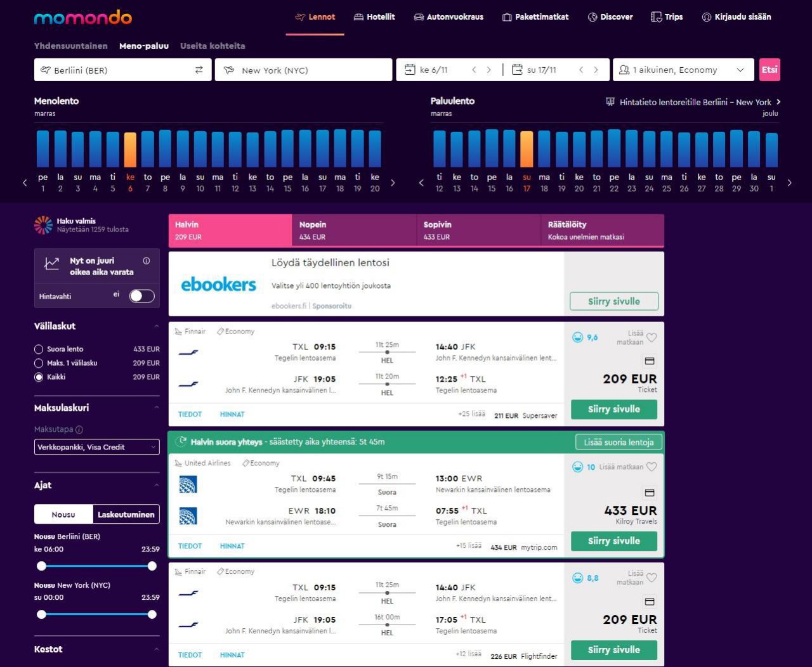The height and width of the screenshot is (667, 812).
Task: Open the travellers and class dropdown
Action: tap(683, 70)
